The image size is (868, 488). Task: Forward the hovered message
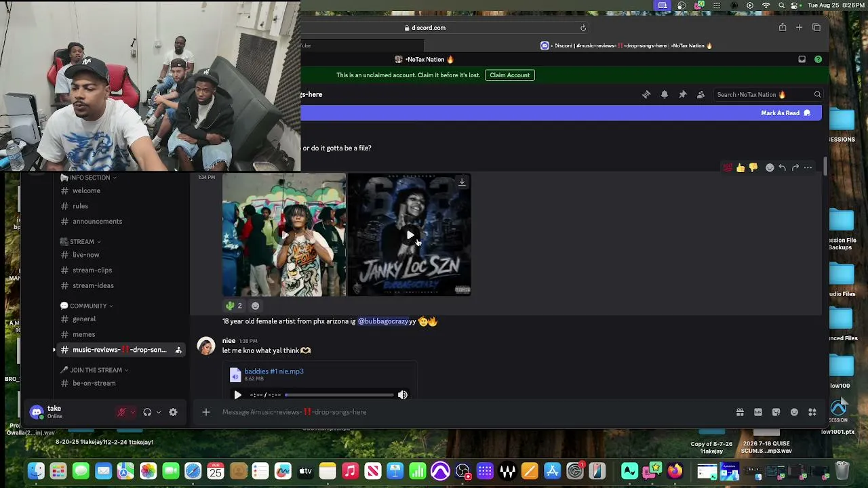(x=795, y=167)
